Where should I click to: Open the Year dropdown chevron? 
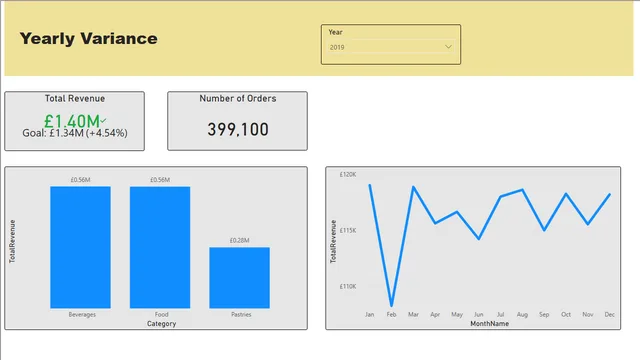point(448,47)
